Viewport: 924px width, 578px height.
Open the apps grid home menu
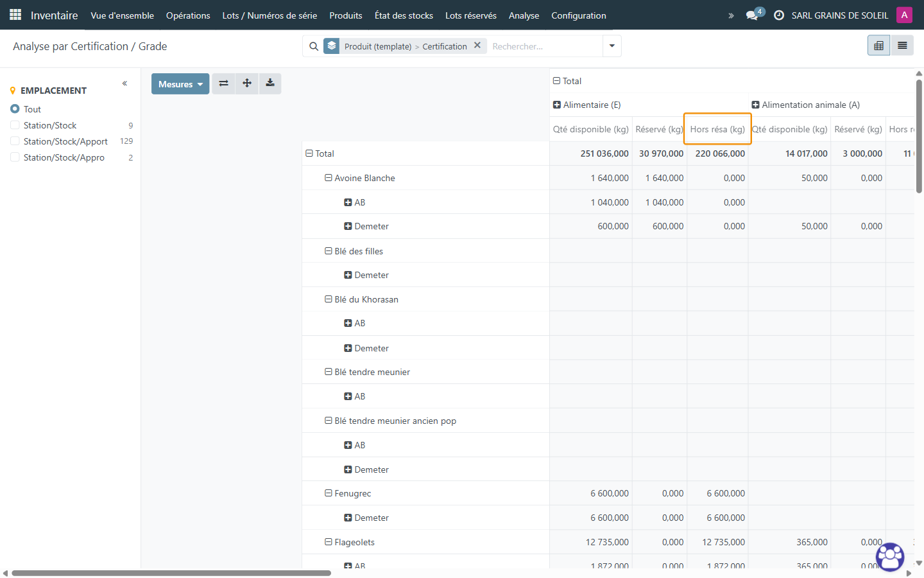tap(15, 15)
